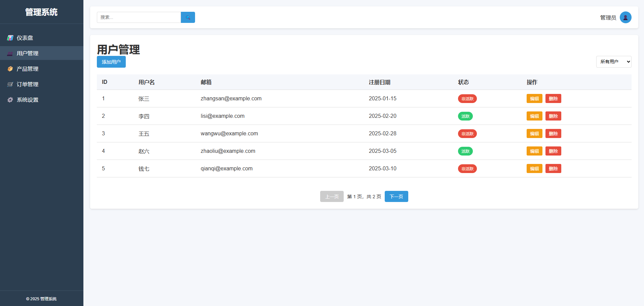Image resolution: width=644 pixels, height=306 pixels.
Task: Edit user 张三
Action: (x=534, y=99)
